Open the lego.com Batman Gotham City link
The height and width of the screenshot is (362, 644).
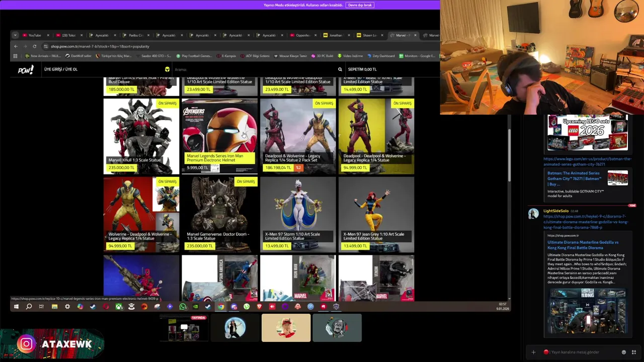point(587,161)
